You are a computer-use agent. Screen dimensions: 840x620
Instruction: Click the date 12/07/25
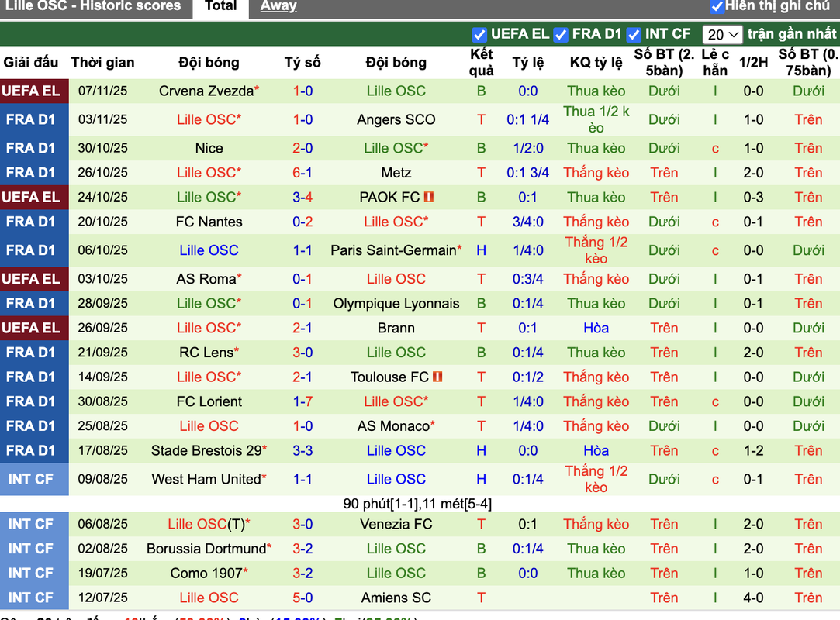[x=103, y=598]
